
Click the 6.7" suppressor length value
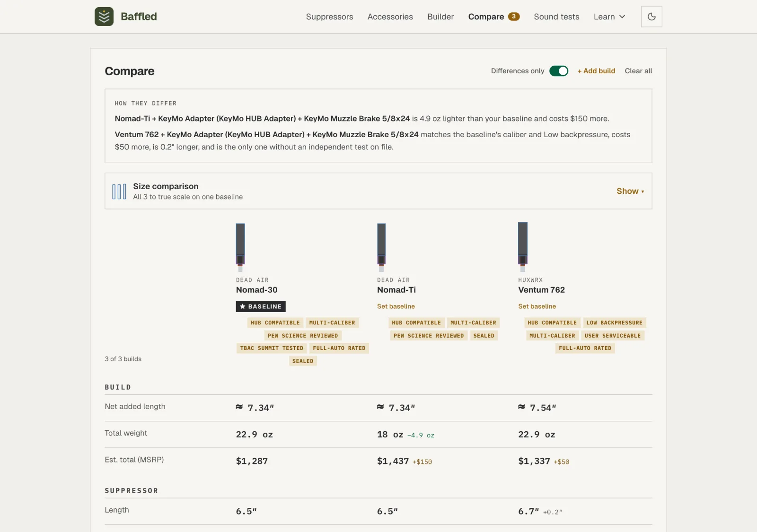click(x=528, y=511)
